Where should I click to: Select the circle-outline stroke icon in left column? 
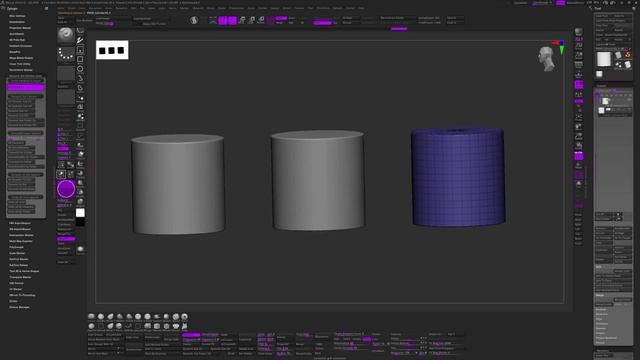coord(80,69)
